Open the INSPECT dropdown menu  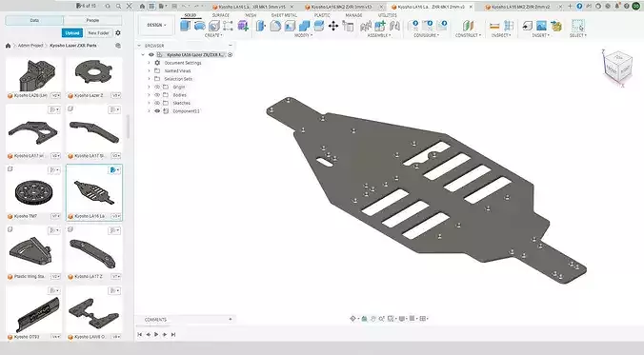click(x=501, y=36)
